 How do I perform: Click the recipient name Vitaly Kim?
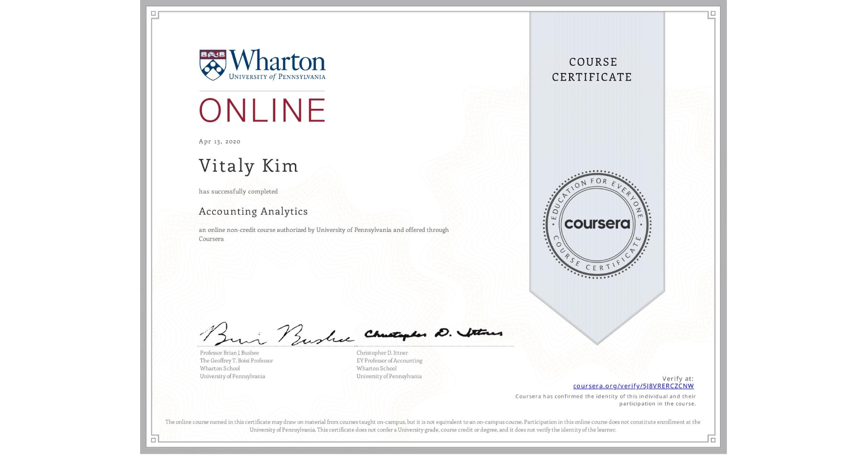[x=248, y=166]
